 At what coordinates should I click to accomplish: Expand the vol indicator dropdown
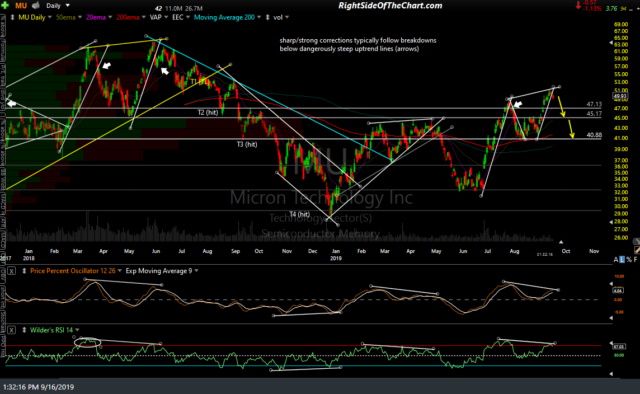pyautogui.click(x=287, y=18)
